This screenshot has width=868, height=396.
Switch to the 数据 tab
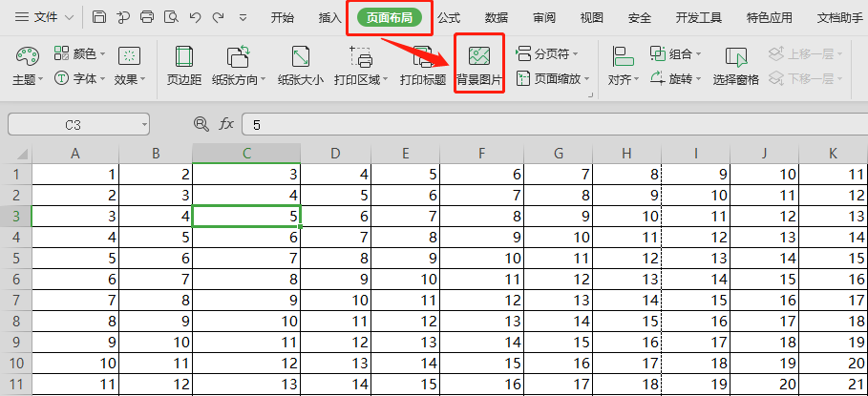(x=496, y=18)
